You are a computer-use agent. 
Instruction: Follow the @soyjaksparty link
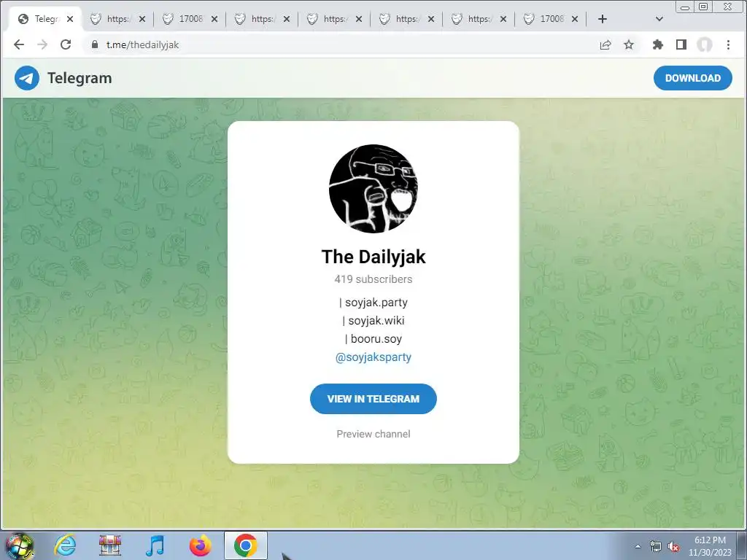pos(373,357)
